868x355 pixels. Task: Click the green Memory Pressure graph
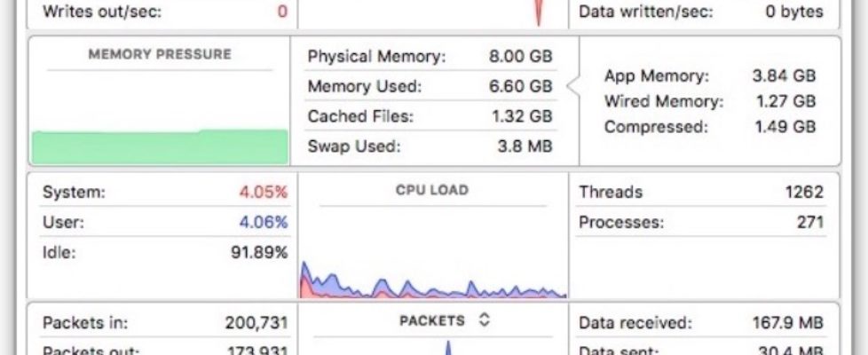pos(160,146)
